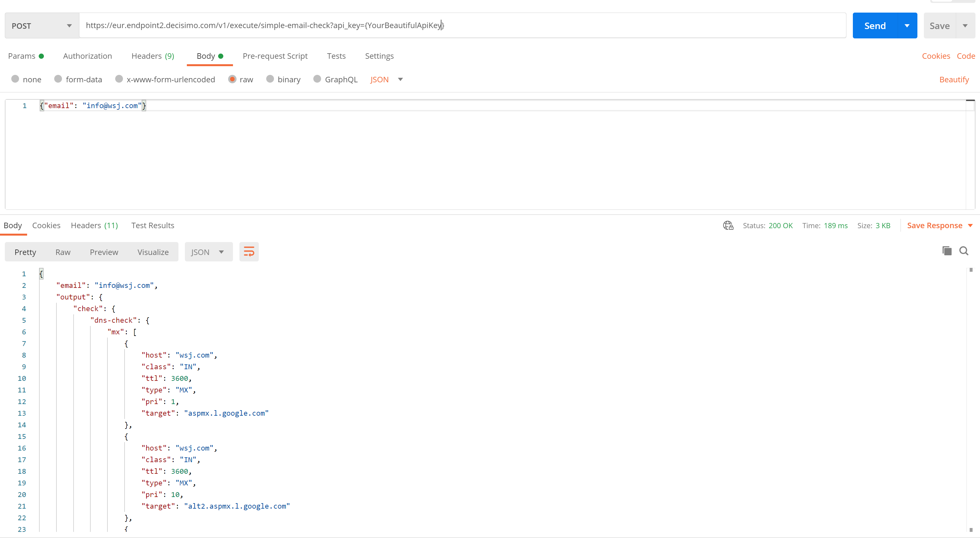Open the Save options dropdown arrow
Image resolution: width=980 pixels, height=538 pixels.
(965, 25)
